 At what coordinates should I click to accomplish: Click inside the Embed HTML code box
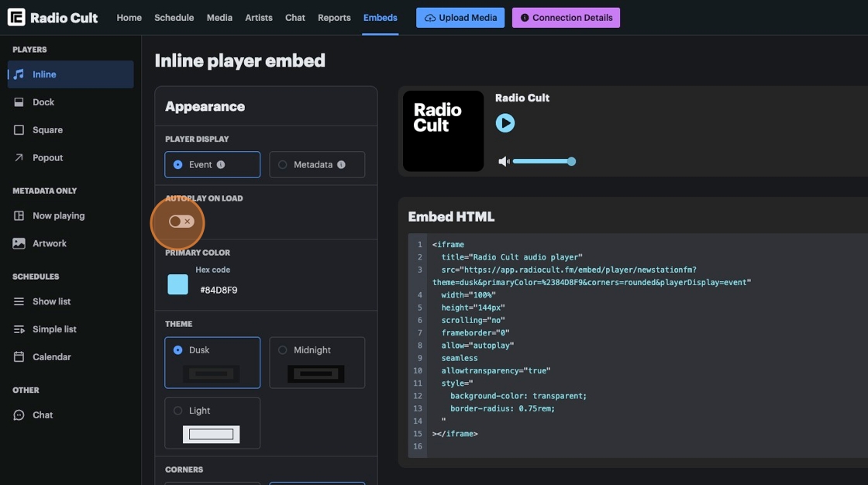click(638, 346)
